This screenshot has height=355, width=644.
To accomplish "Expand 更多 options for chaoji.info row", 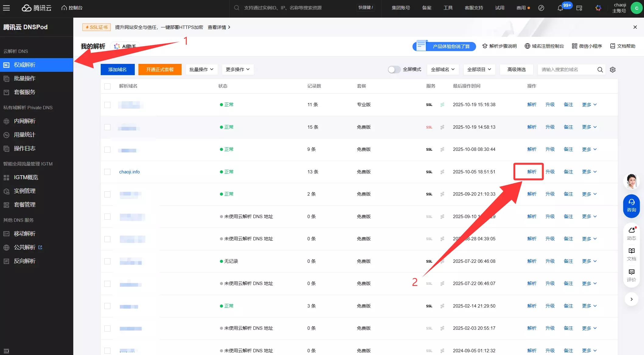I will click(589, 172).
